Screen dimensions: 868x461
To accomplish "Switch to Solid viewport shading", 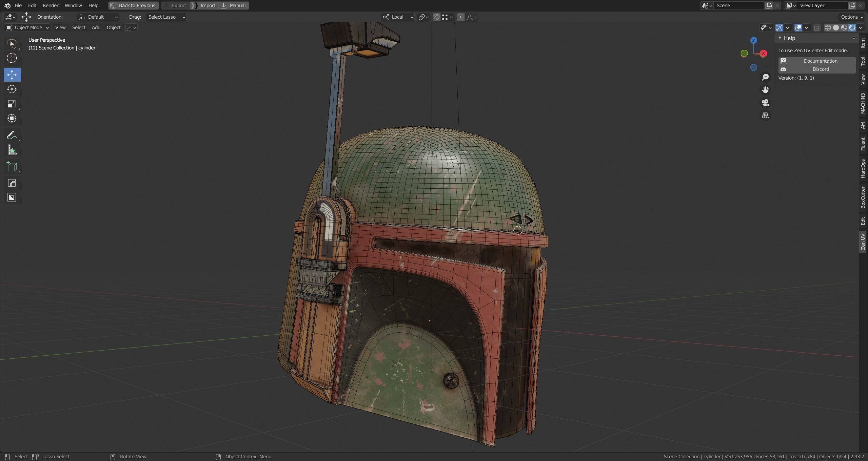I will 836,27.
